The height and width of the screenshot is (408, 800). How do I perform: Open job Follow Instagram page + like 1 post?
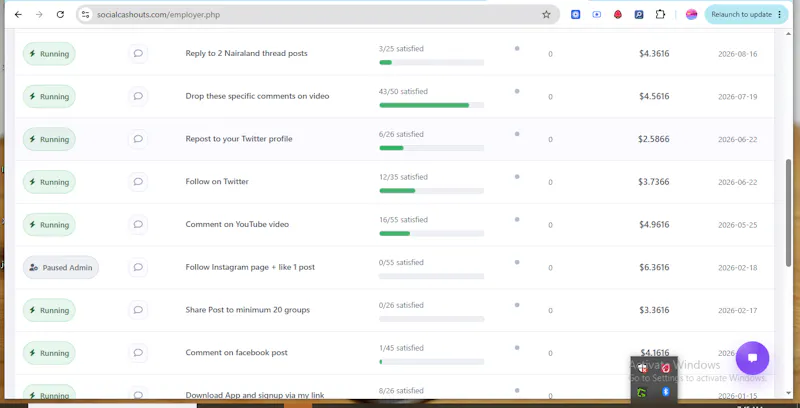(x=250, y=267)
